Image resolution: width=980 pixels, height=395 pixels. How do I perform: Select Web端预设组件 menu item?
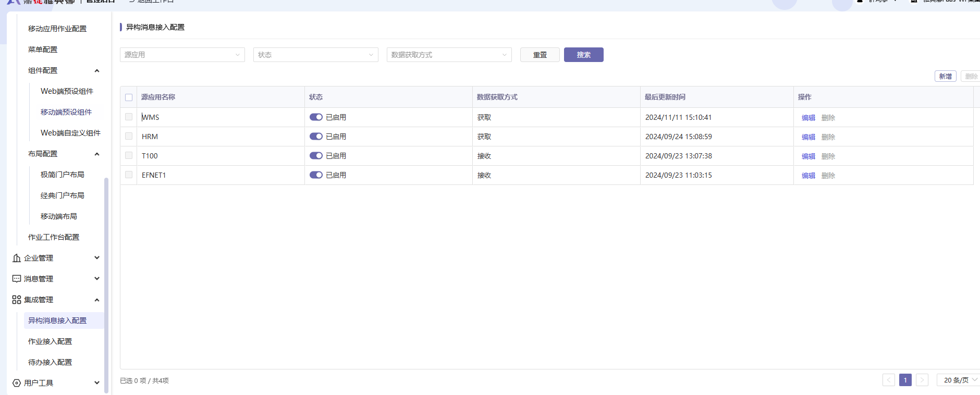(x=67, y=91)
